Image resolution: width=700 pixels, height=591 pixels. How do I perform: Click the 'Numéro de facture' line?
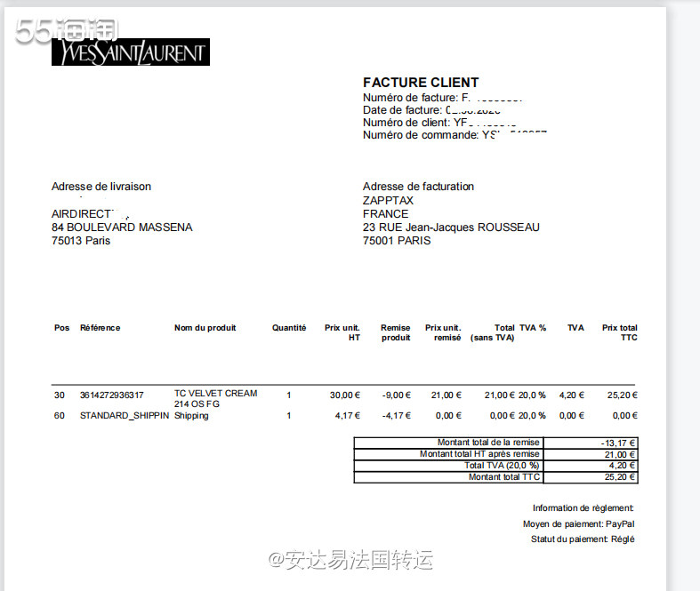tap(442, 98)
